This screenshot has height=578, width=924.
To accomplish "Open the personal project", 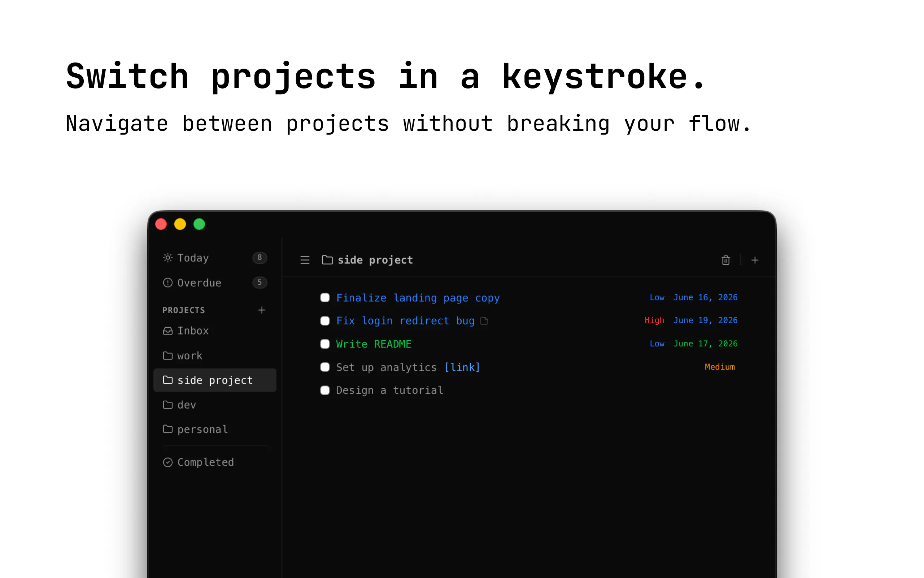I will [x=215, y=429].
